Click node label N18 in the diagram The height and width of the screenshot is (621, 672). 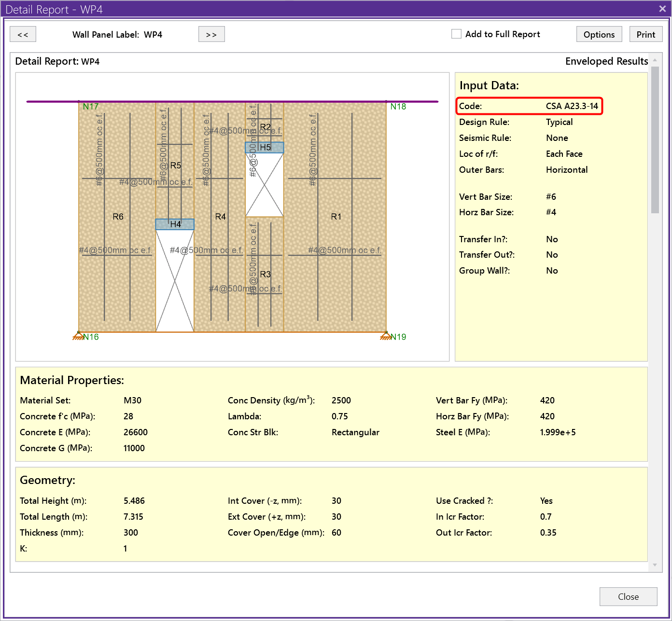click(x=398, y=107)
